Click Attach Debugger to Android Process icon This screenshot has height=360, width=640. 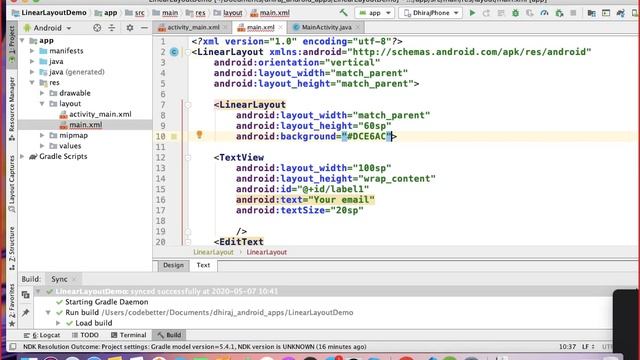click(559, 13)
